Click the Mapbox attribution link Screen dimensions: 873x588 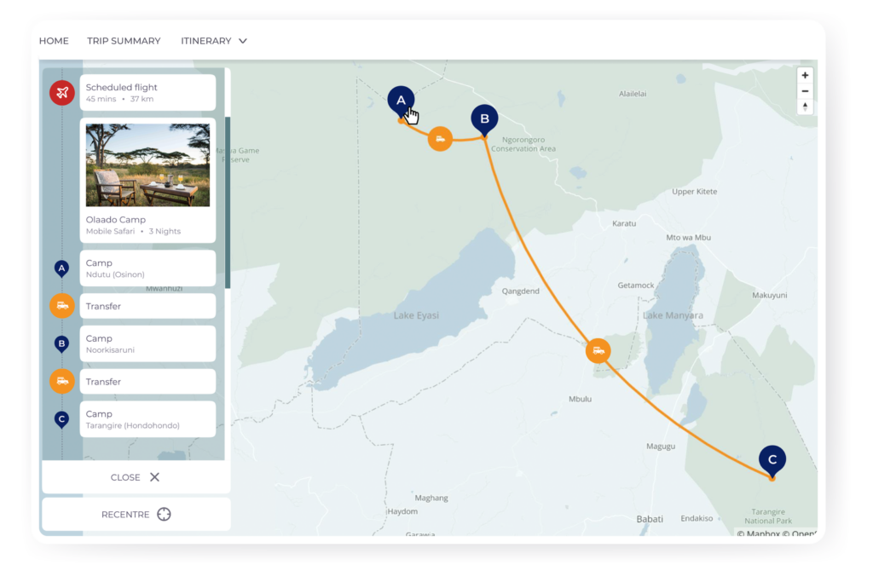[758, 533]
